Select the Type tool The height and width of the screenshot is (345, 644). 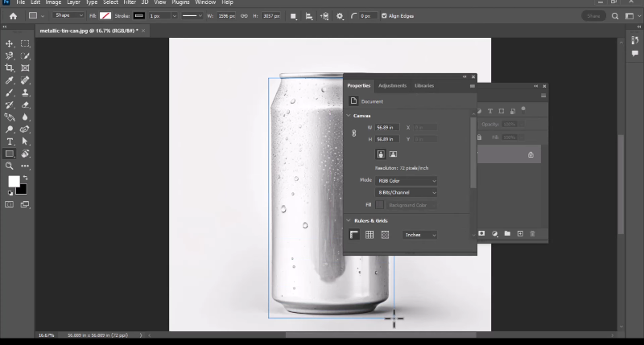point(10,141)
